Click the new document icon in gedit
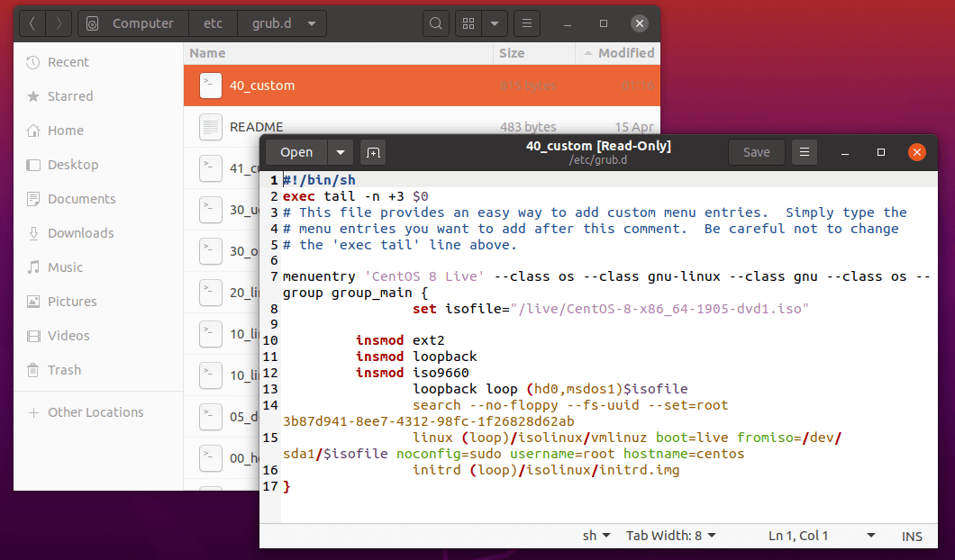The image size is (955, 560). pyautogui.click(x=373, y=152)
